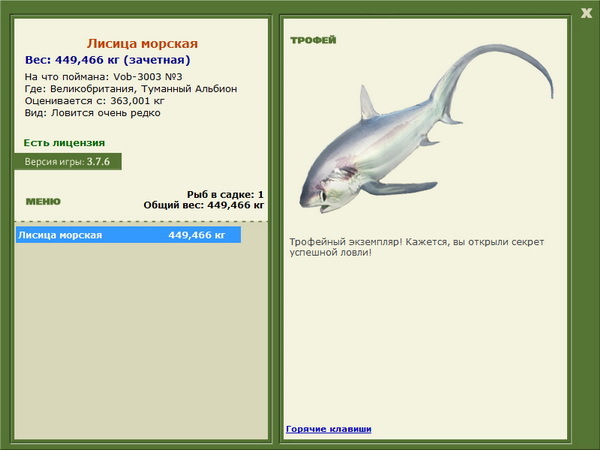600x450 pixels.
Task: Open the МЕНЮ button
Action: click(x=43, y=202)
